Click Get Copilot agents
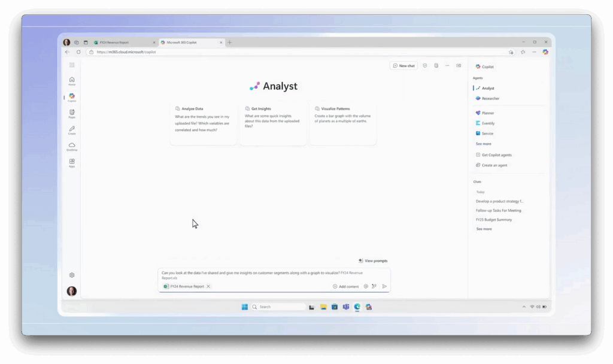 (493, 155)
